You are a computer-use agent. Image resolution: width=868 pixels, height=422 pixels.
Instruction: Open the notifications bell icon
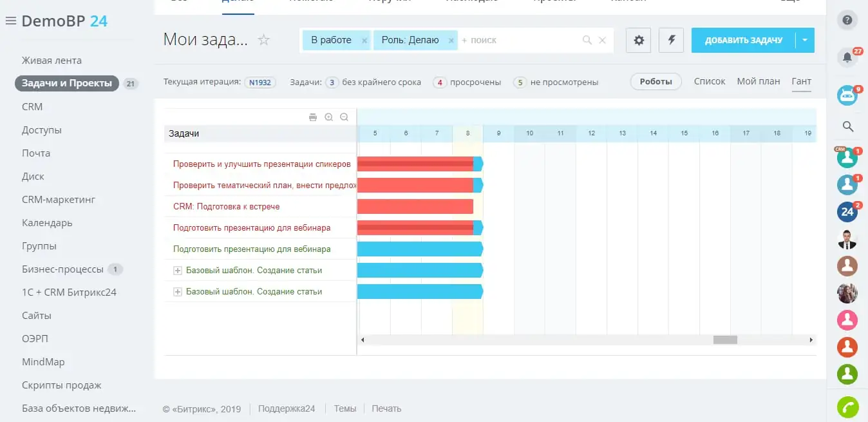(847, 58)
